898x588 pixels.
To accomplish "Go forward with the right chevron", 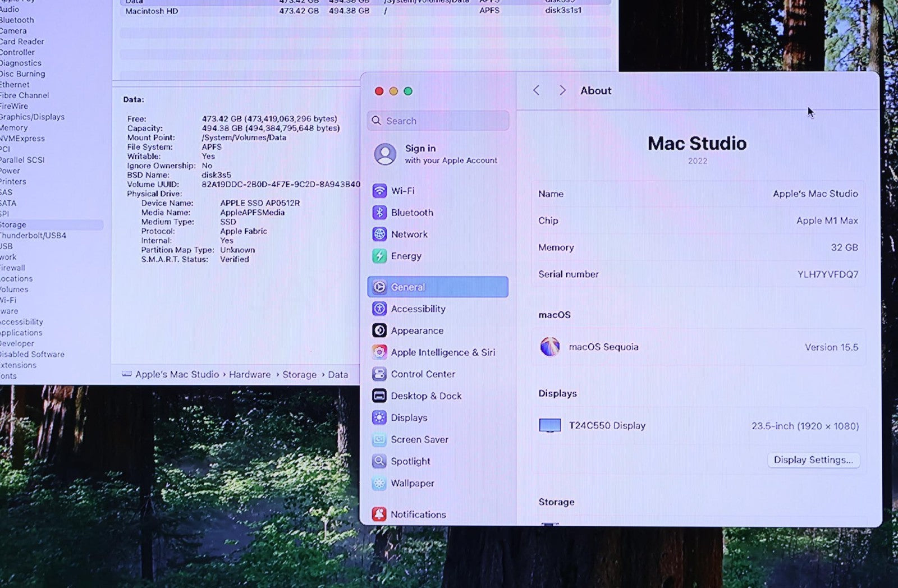I will pyautogui.click(x=562, y=90).
